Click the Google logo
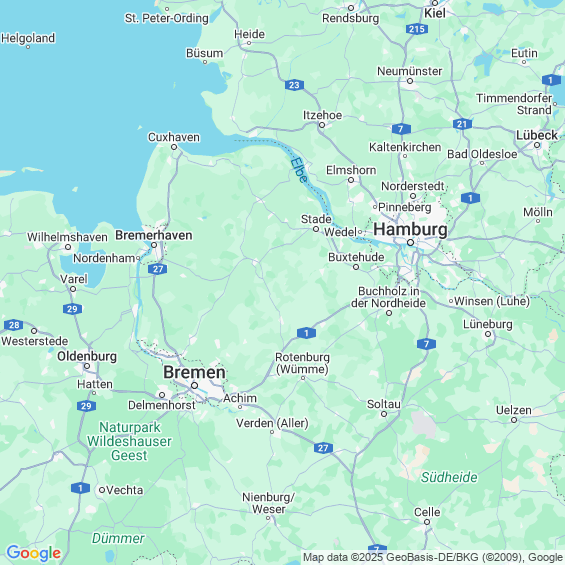565x565 pixels. point(34,553)
